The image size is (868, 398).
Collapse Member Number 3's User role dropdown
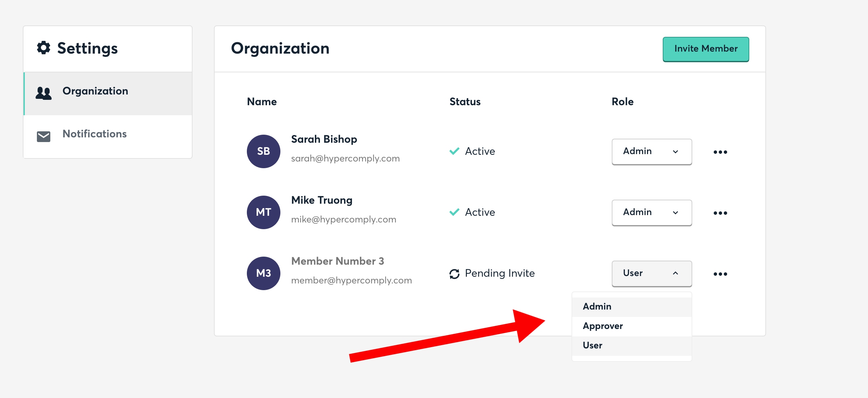(651, 273)
